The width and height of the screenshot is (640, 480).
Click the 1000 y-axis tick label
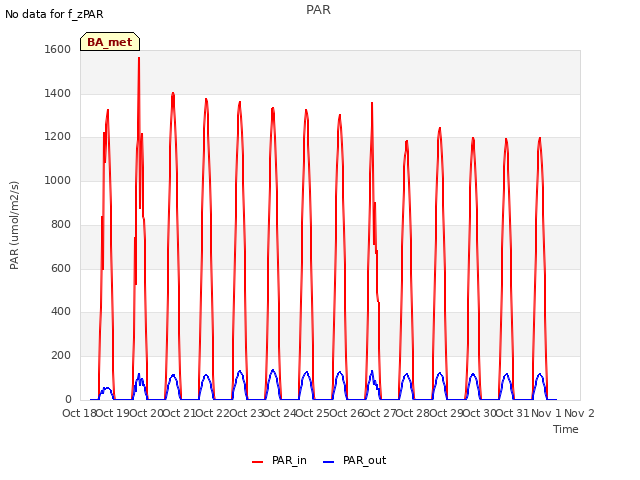coord(58,180)
